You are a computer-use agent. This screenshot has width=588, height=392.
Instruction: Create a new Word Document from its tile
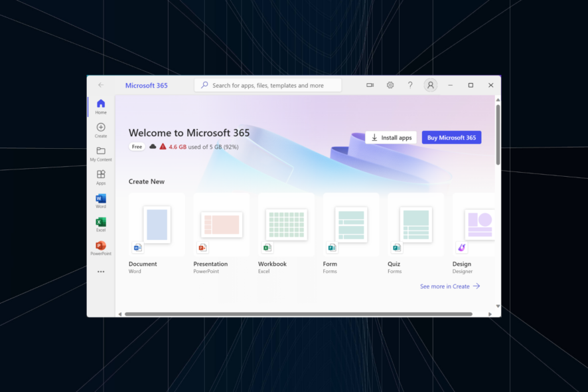(157, 225)
